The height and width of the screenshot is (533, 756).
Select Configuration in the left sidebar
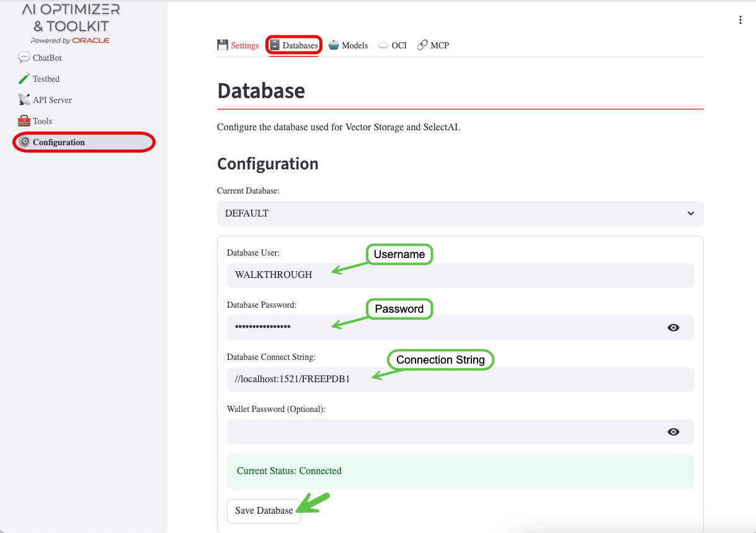click(x=59, y=141)
